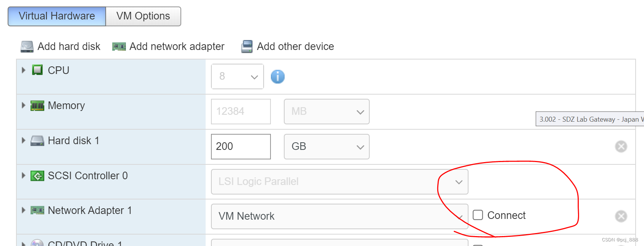The height and width of the screenshot is (246, 644).
Task: Open the hard disk GB unit dropdown
Action: [x=327, y=146]
